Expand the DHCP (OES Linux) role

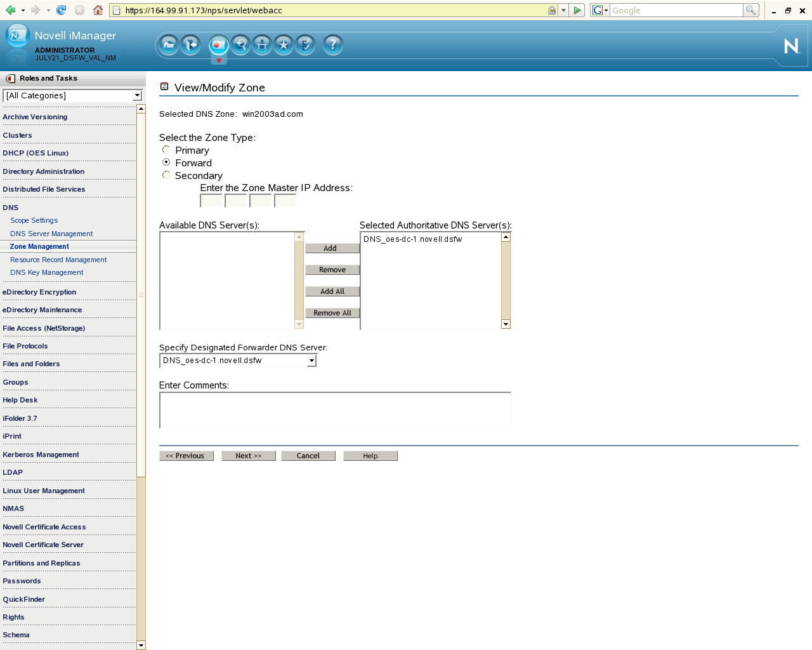[36, 153]
